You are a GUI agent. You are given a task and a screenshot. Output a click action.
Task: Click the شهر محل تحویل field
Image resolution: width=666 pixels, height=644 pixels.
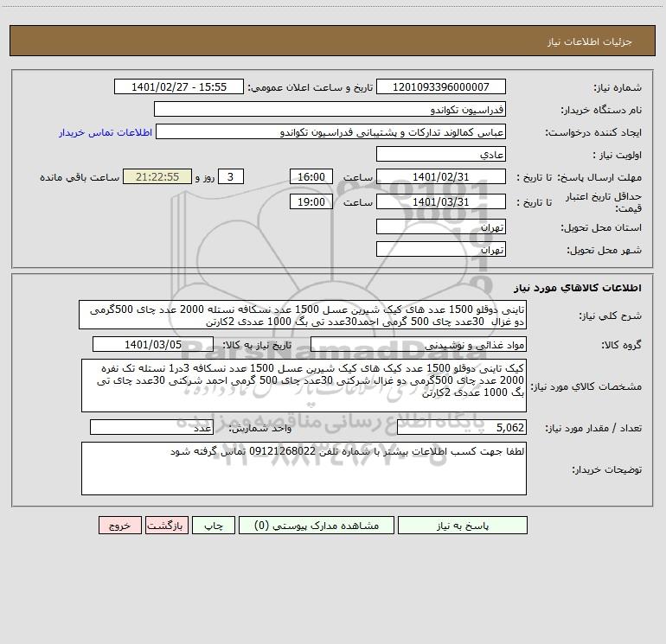point(441,249)
